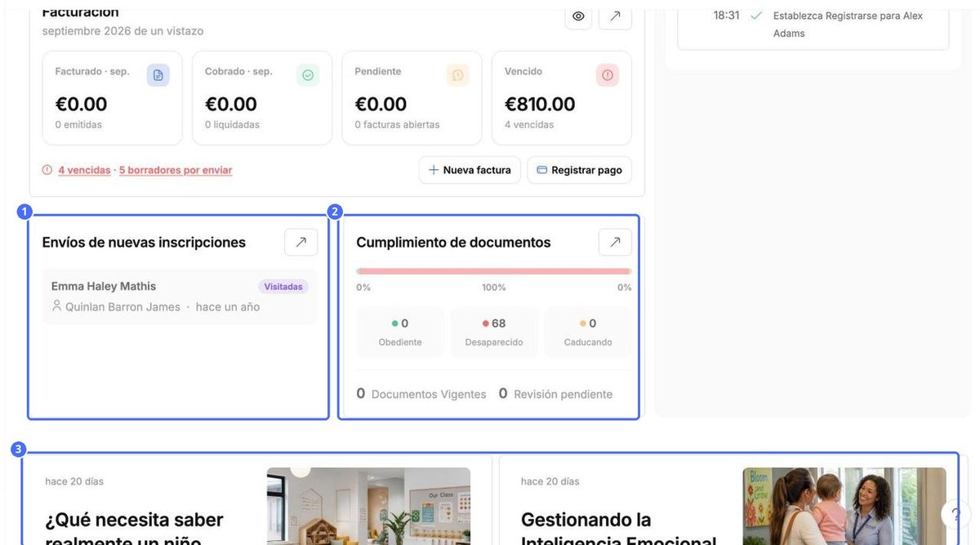Click the Registrar pago card icon
Screen dimensions: 980x545
click(541, 170)
